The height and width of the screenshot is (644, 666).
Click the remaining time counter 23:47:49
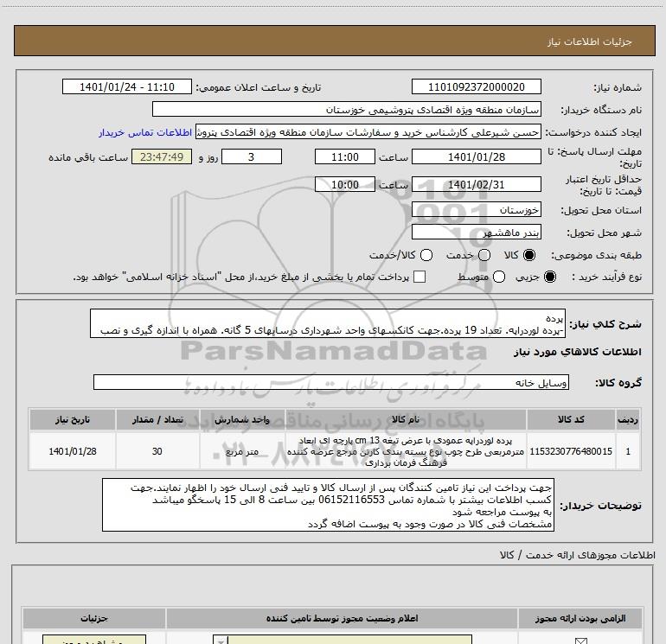[162, 156]
